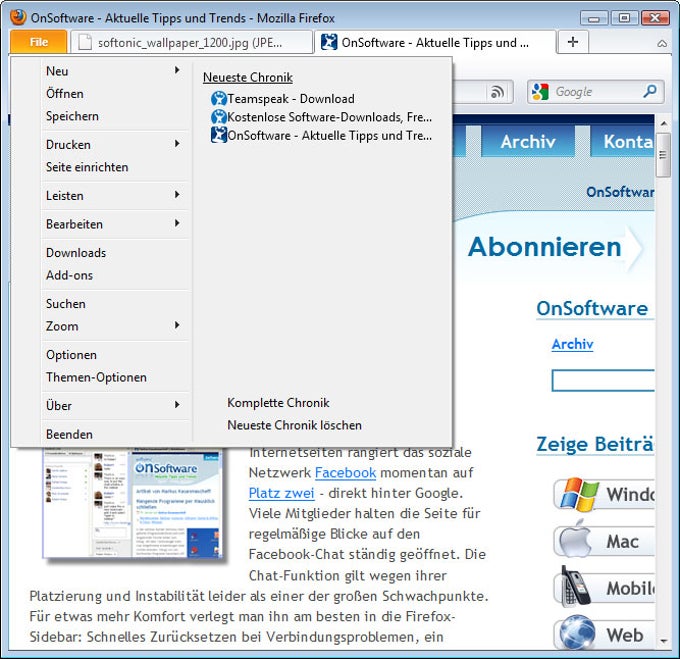The height and width of the screenshot is (659, 680).
Task: Expand the Leisten submenu arrow
Action: pos(177,195)
